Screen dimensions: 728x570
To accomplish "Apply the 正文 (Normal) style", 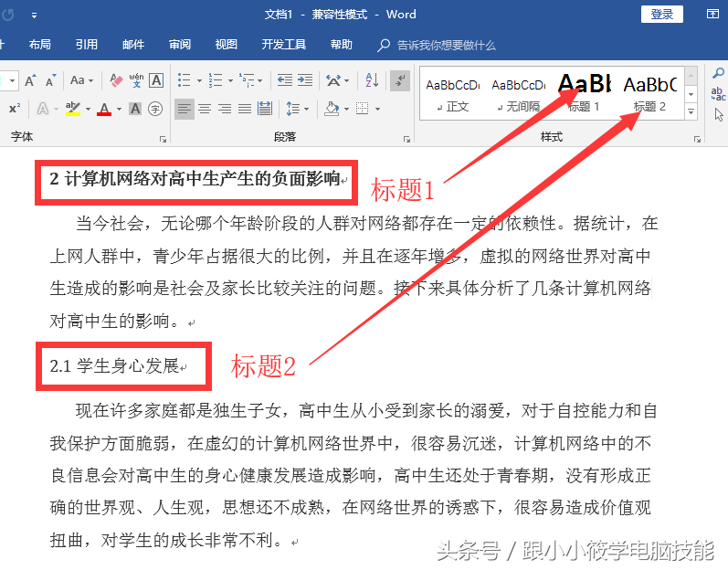I will pyautogui.click(x=453, y=94).
